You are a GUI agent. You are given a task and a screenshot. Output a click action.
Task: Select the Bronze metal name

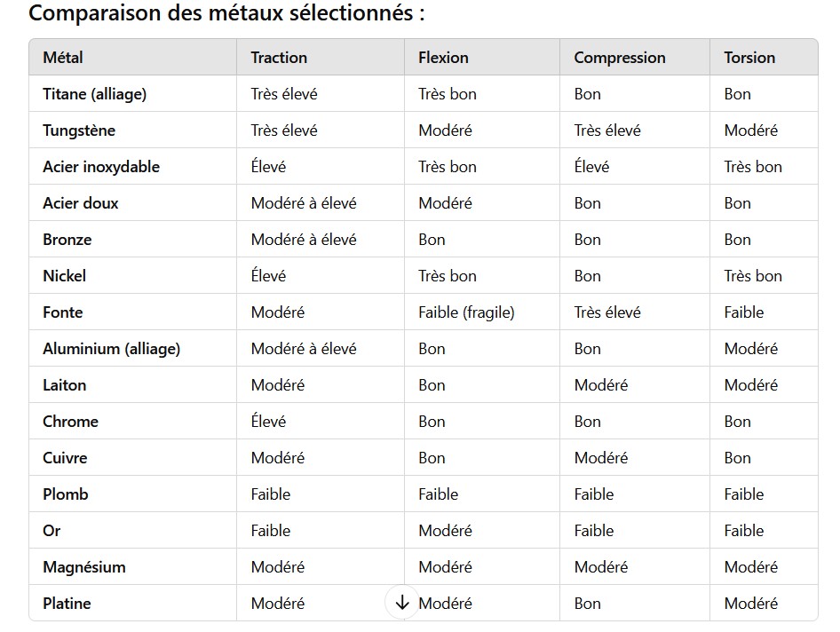pos(67,240)
